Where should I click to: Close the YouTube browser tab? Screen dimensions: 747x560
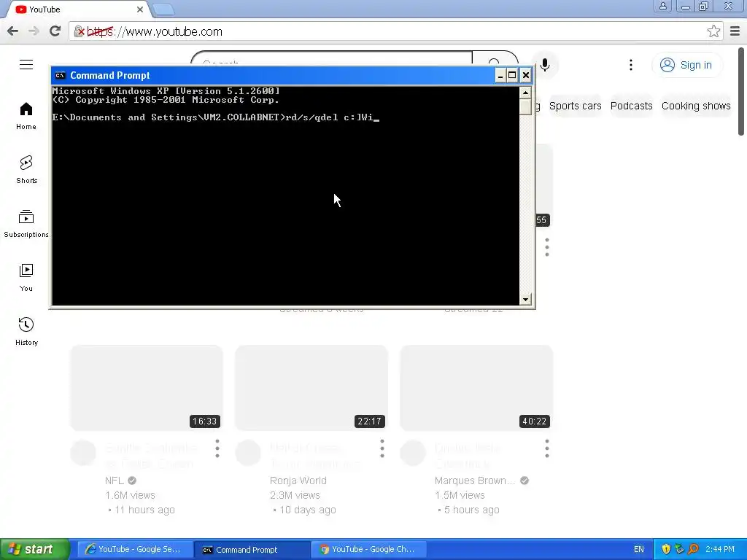[x=140, y=9]
